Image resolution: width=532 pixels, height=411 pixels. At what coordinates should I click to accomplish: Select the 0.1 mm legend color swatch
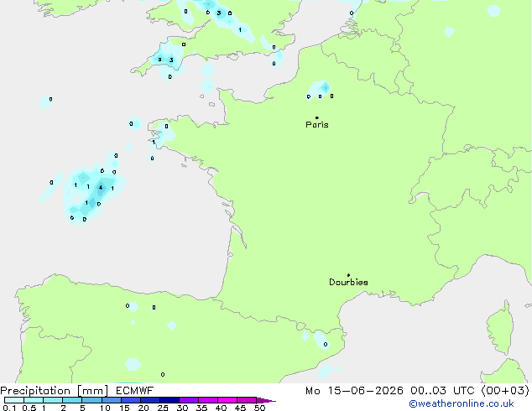click(14, 400)
